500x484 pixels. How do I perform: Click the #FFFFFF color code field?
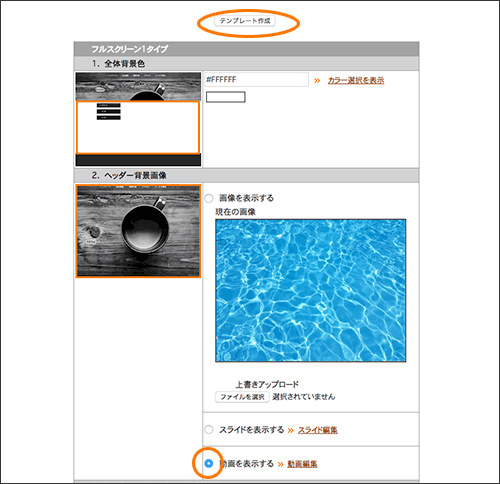point(256,80)
